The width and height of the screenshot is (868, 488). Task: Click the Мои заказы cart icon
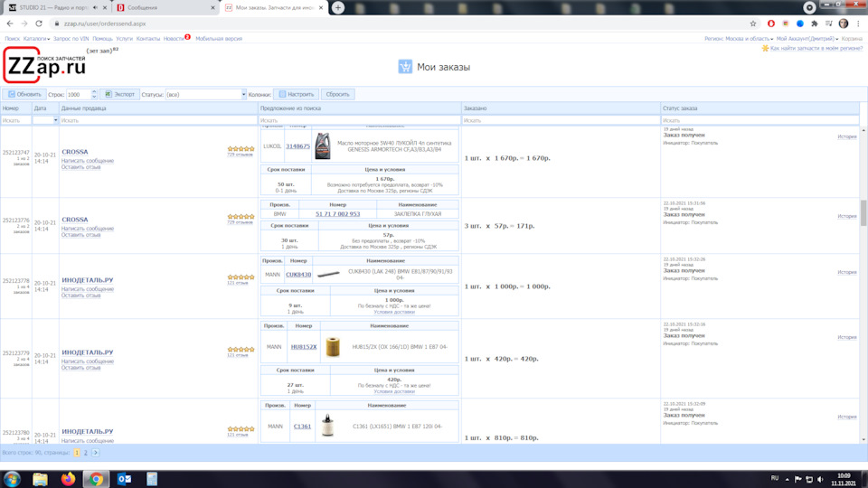(x=405, y=66)
